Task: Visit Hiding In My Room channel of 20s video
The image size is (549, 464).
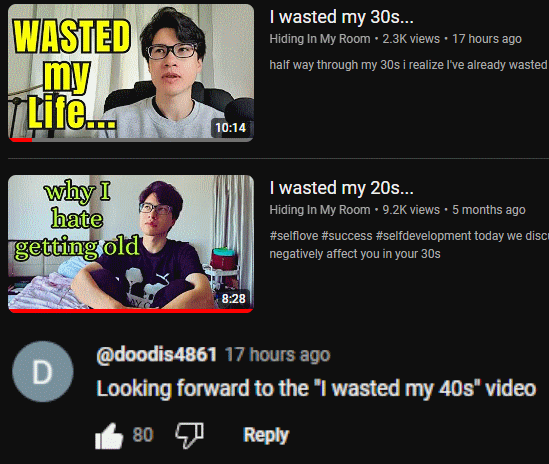Action: [320, 210]
